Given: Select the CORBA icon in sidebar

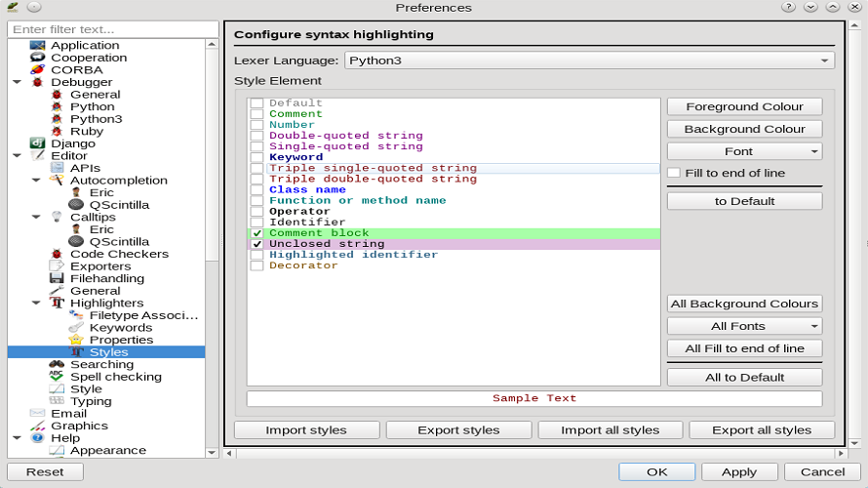Looking at the screenshot, I should click(37, 70).
